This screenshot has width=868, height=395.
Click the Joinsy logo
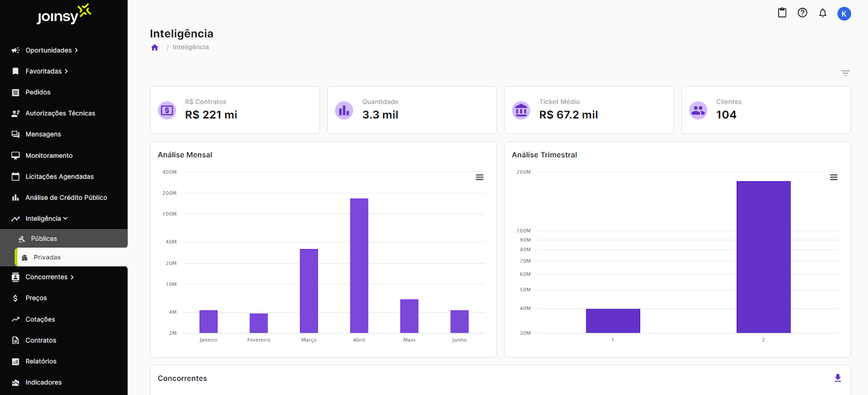coord(63,15)
